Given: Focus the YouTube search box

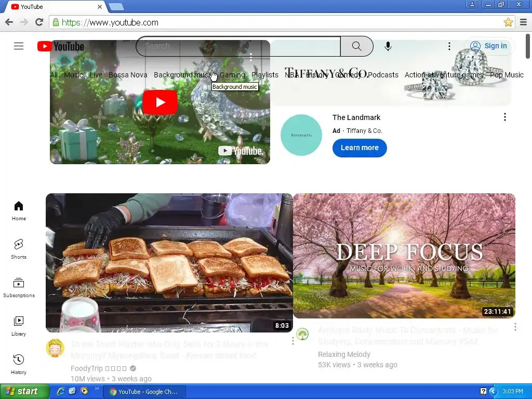Looking at the screenshot, I should [238, 46].
